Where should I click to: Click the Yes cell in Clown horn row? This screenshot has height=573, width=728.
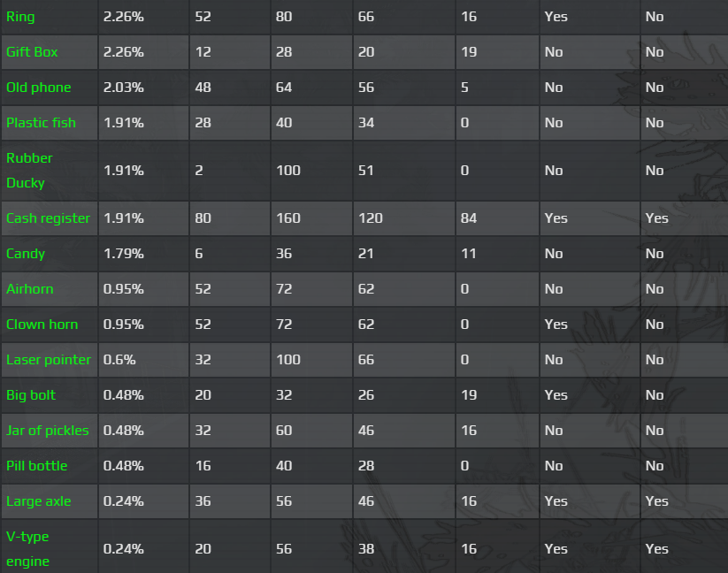(x=556, y=325)
